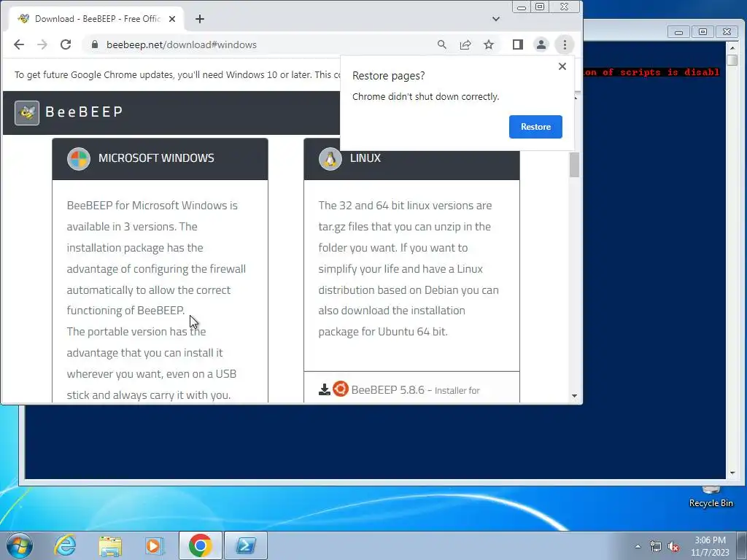Screen dimensions: 747x560
Task: Click the Restore button
Action: tap(535, 127)
